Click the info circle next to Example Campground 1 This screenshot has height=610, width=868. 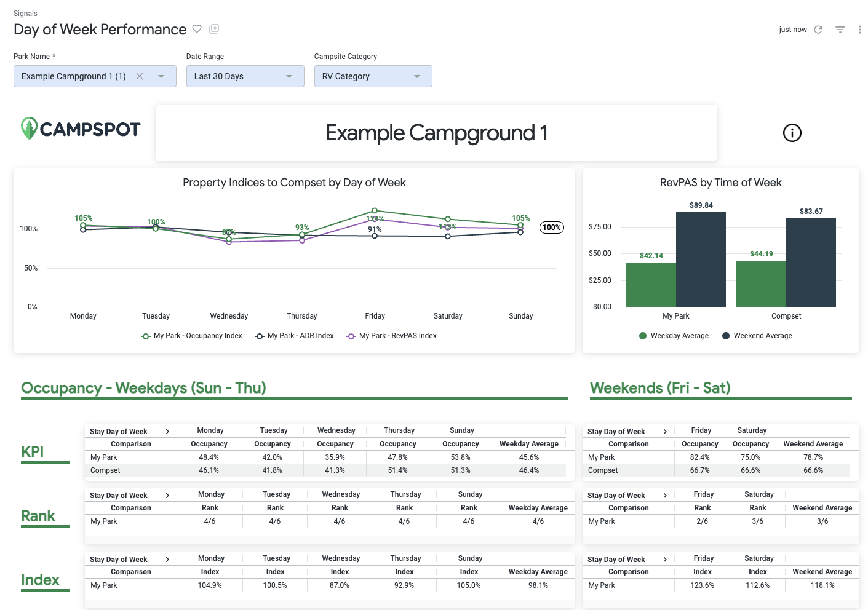[x=792, y=133]
